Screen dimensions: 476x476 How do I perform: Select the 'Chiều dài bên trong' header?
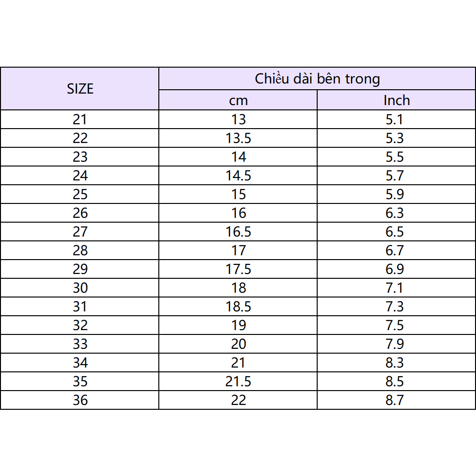(317, 79)
